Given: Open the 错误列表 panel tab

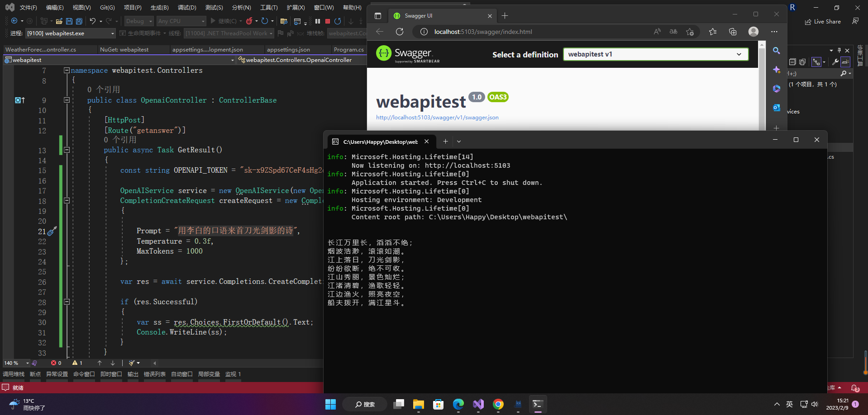Looking at the screenshot, I should pyautogui.click(x=155, y=374).
